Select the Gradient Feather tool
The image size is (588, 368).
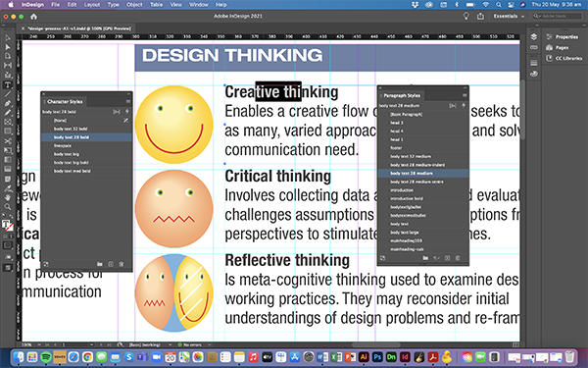(8, 170)
